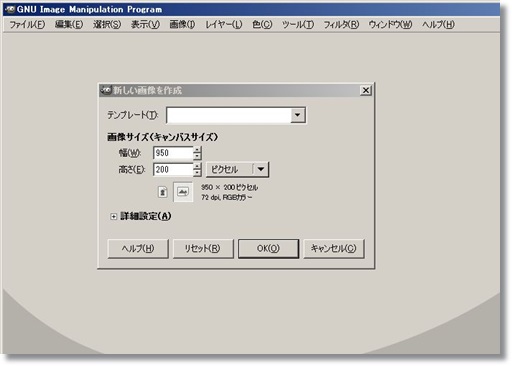Screen dimensions: 512x366
Task: Increase height with up spinner arrow
Action: pos(197,166)
